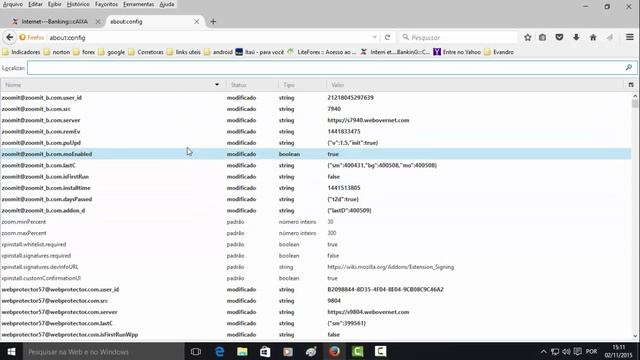Click the magnifier icon in the Localizar field
This screenshot has height=360, width=640.
(x=629, y=68)
